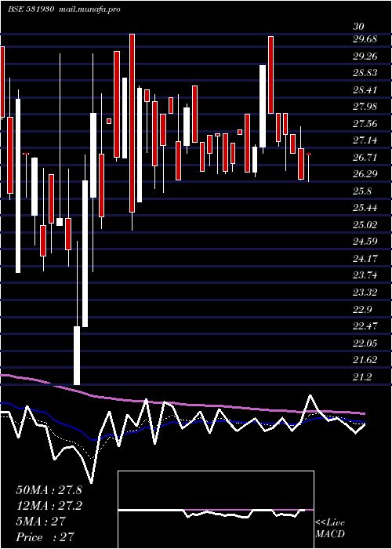Screen dimensions: 392x549
Task: Click the 25.44 axis value
Action: pos(365,208)
